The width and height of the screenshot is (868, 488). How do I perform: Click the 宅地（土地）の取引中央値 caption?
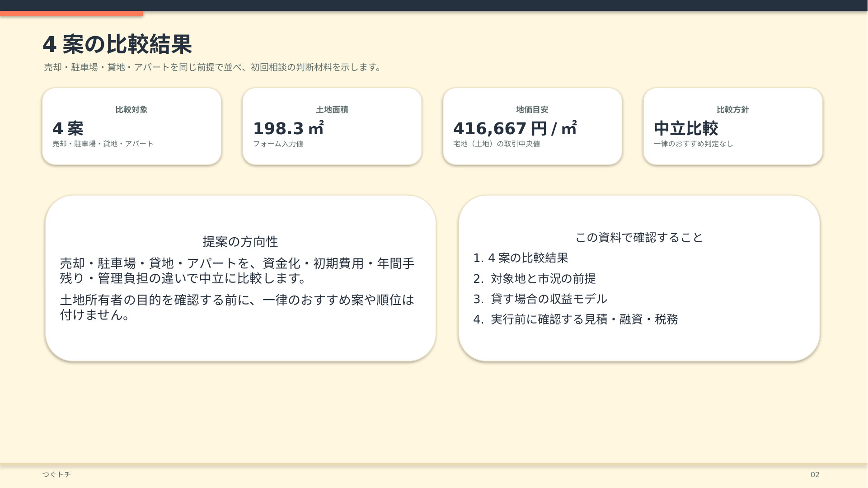click(497, 144)
